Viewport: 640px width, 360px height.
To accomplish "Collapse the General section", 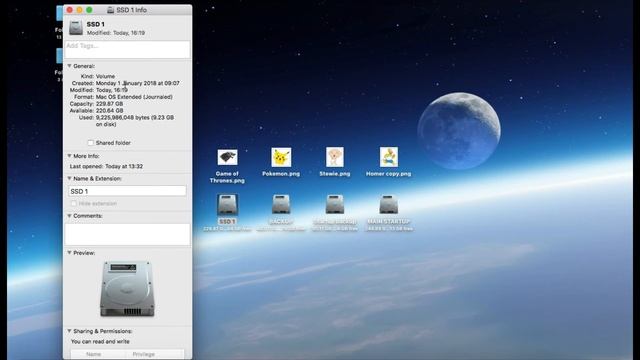I will pos(69,66).
